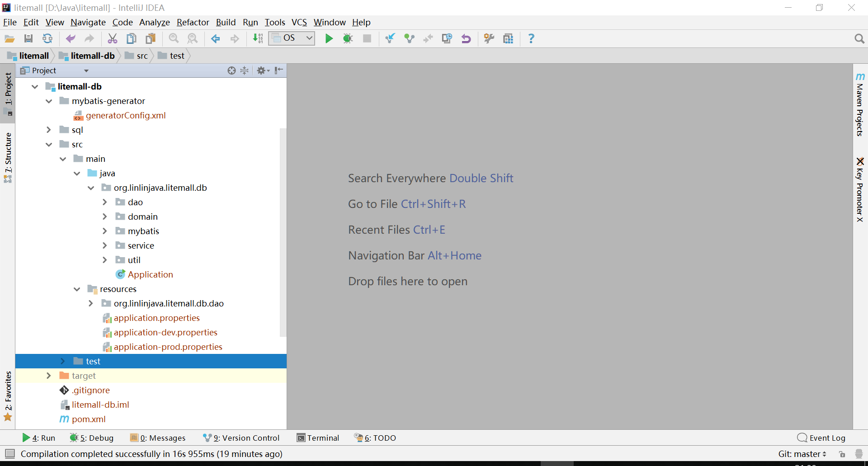Collapse the litemall-db module node
868x466 pixels.
(35, 86)
